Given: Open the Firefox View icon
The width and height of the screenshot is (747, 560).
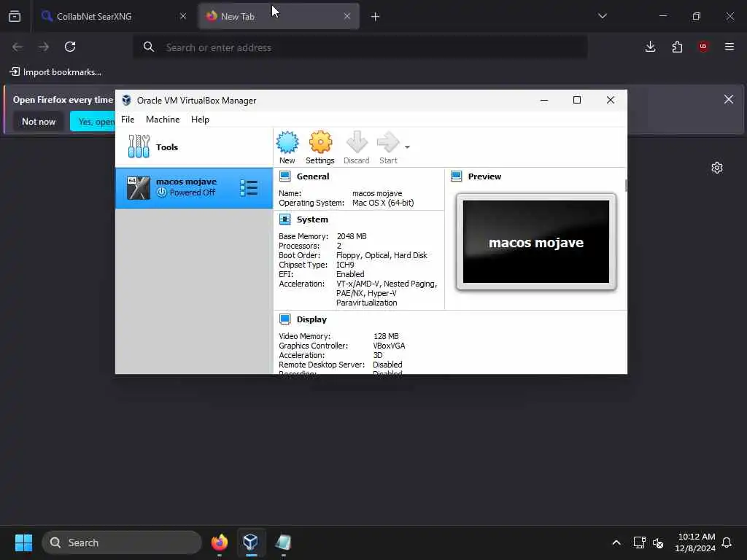Looking at the screenshot, I should coord(15,17).
